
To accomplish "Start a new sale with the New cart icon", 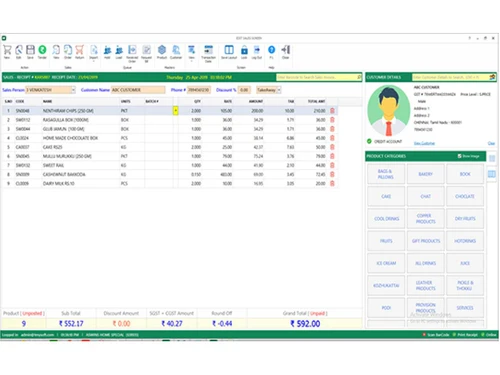I will 7,51.
